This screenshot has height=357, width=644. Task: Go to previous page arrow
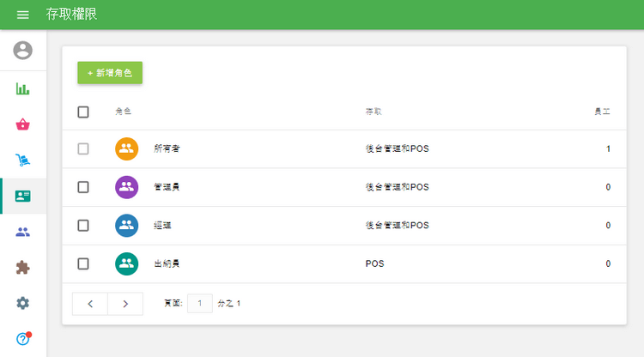click(90, 304)
